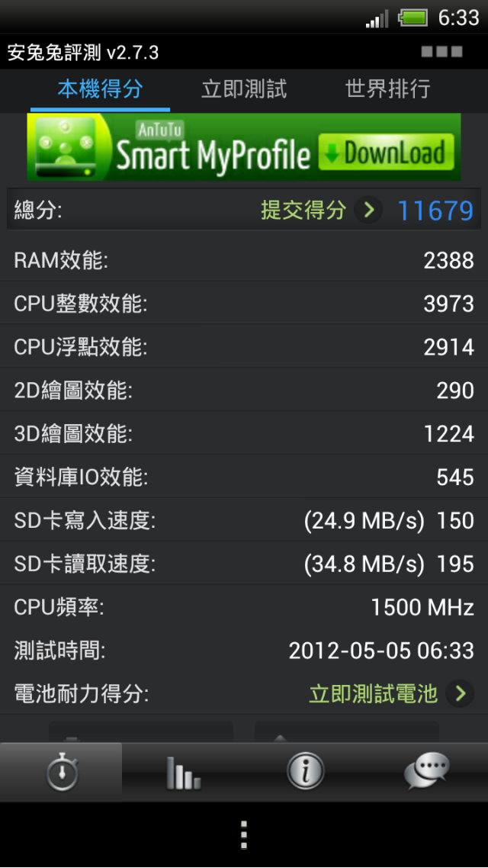Tap the arrow beside 立即測試電池

461,693
